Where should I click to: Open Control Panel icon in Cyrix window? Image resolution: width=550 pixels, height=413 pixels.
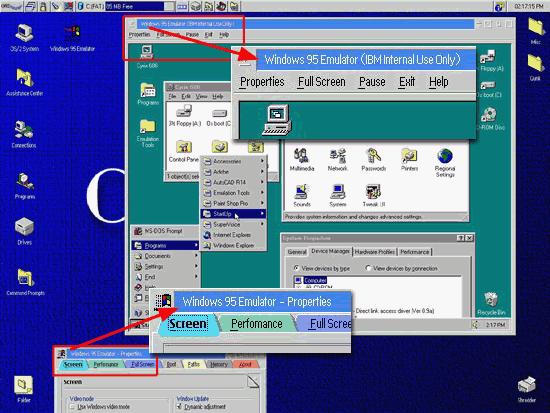[x=183, y=152]
